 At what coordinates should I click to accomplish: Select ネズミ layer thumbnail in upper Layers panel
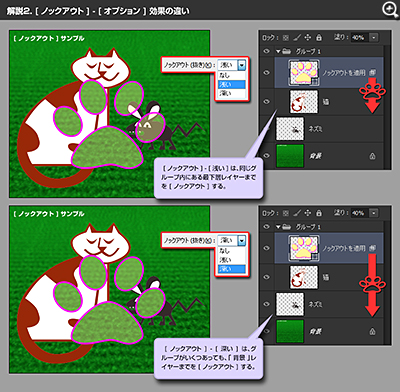pos(290,129)
